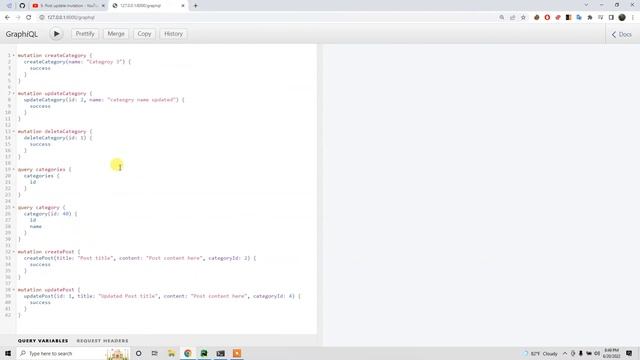Click the "deleteCategory" mutation name
The height and width of the screenshot is (360, 640).
pyautogui.click(x=65, y=131)
